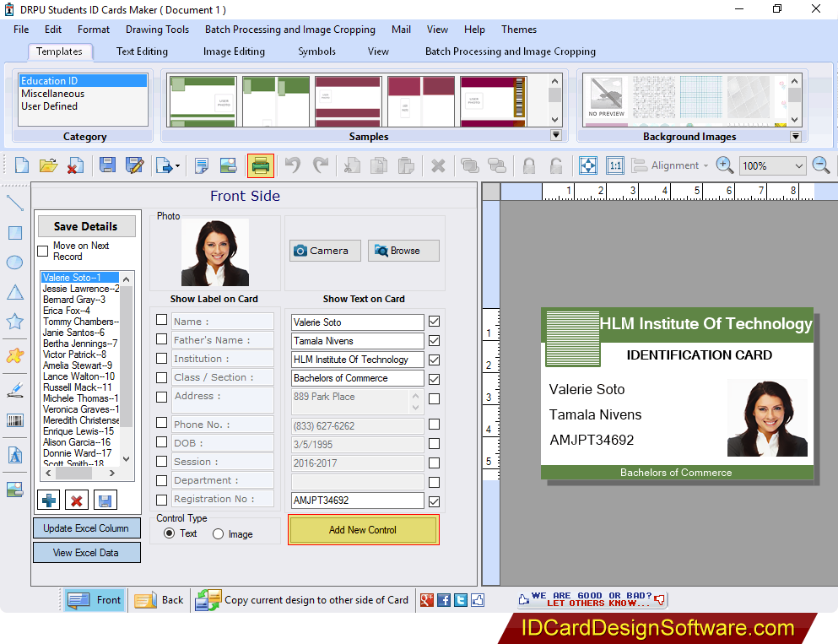The width and height of the screenshot is (838, 644).
Task: Click the Print card icon
Action: coord(261,165)
